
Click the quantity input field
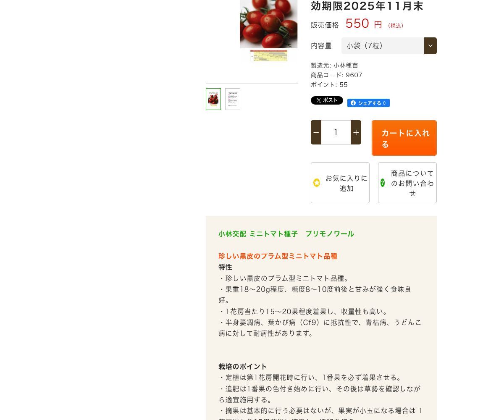tap(336, 132)
